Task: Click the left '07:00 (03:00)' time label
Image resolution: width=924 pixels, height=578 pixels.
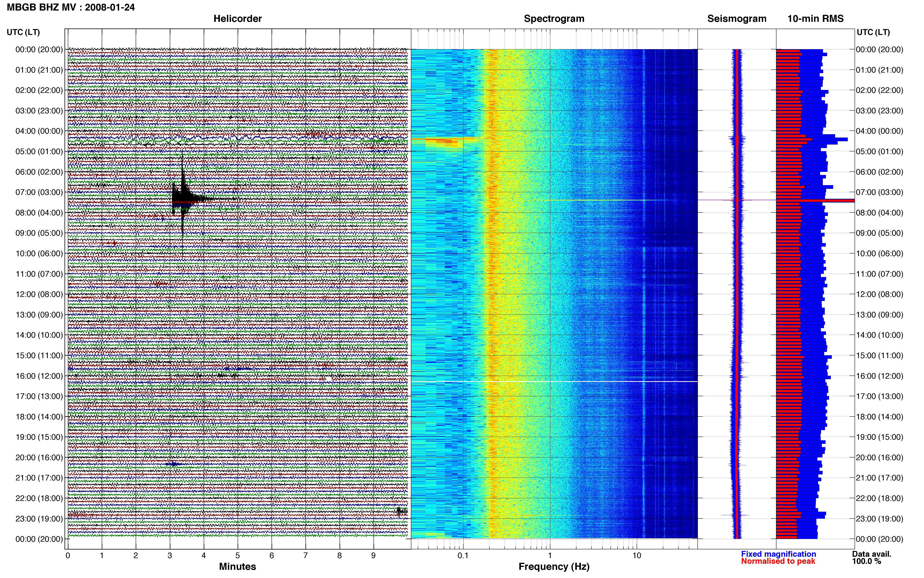Action: [39, 192]
